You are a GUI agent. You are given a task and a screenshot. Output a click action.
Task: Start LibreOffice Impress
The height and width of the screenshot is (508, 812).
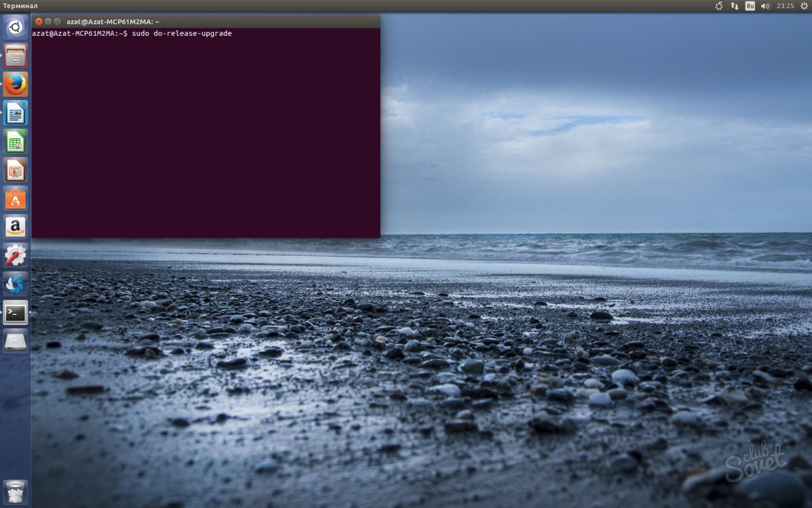(15, 169)
